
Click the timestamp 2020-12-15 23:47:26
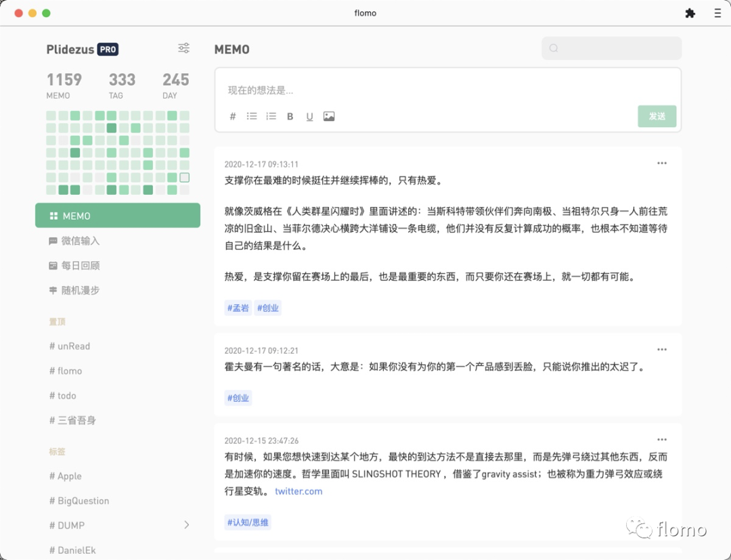[x=261, y=441]
